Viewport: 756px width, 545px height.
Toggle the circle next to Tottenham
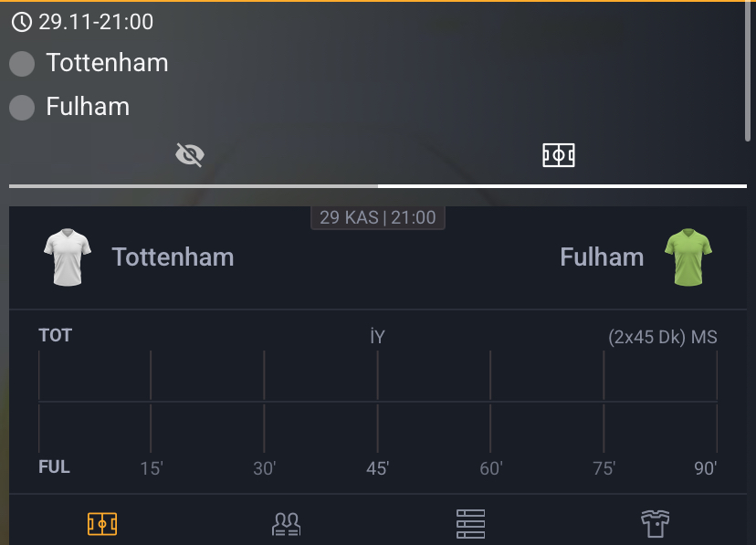point(21,63)
